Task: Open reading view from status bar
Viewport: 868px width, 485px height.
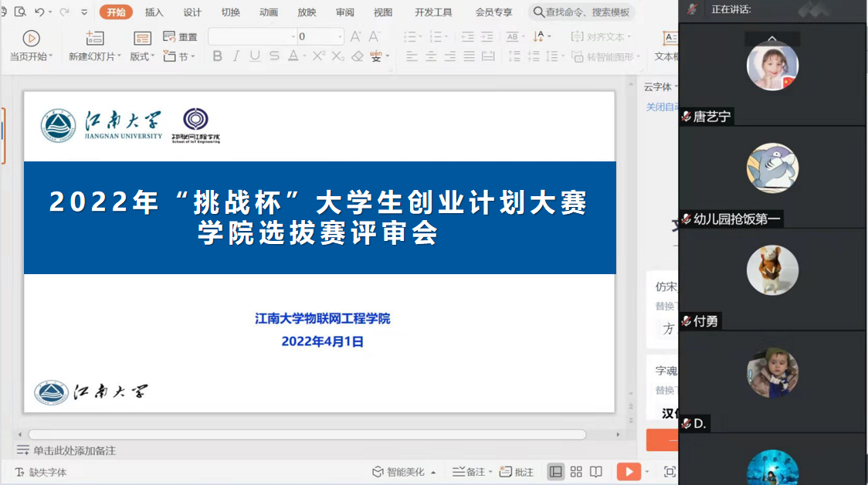Action: 596,471
